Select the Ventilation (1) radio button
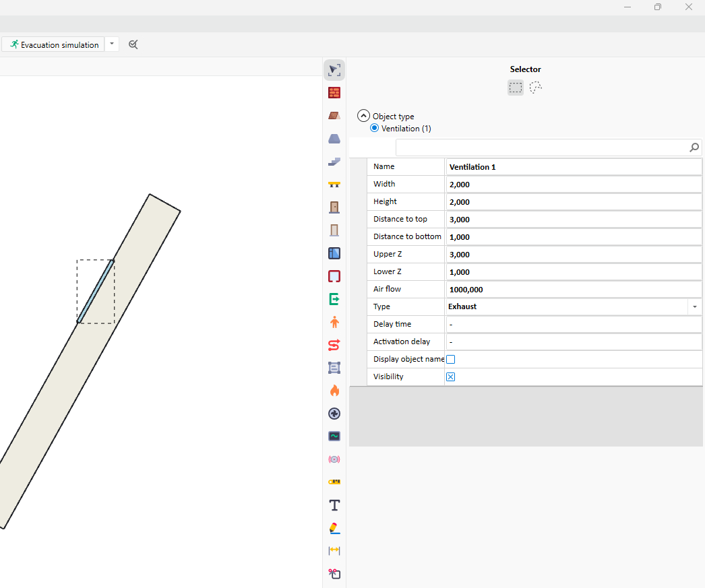Screen dimensions: 705x588 (x=375, y=128)
